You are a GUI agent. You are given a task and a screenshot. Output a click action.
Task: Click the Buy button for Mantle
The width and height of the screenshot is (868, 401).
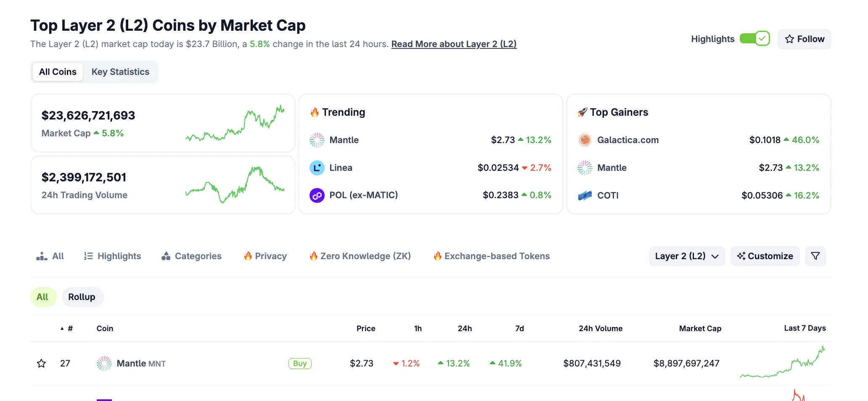pos(300,364)
